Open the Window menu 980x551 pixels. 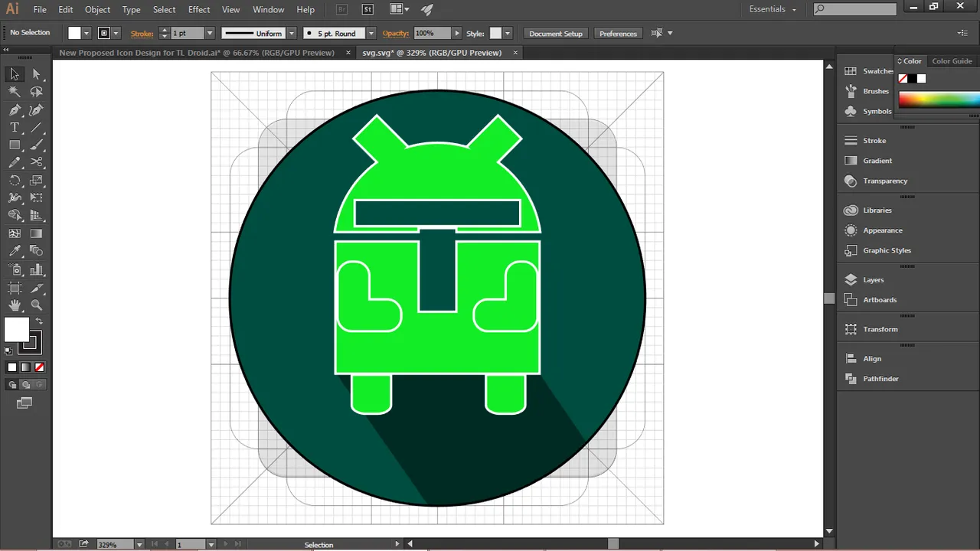point(268,9)
